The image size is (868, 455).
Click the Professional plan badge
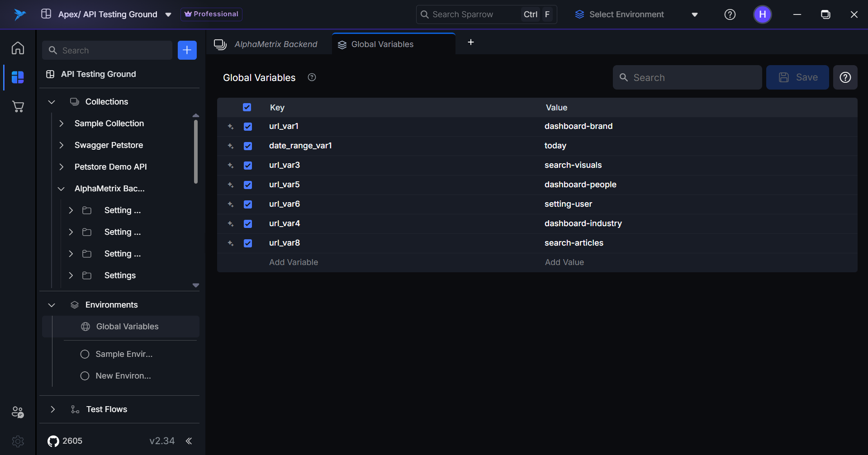click(x=211, y=14)
